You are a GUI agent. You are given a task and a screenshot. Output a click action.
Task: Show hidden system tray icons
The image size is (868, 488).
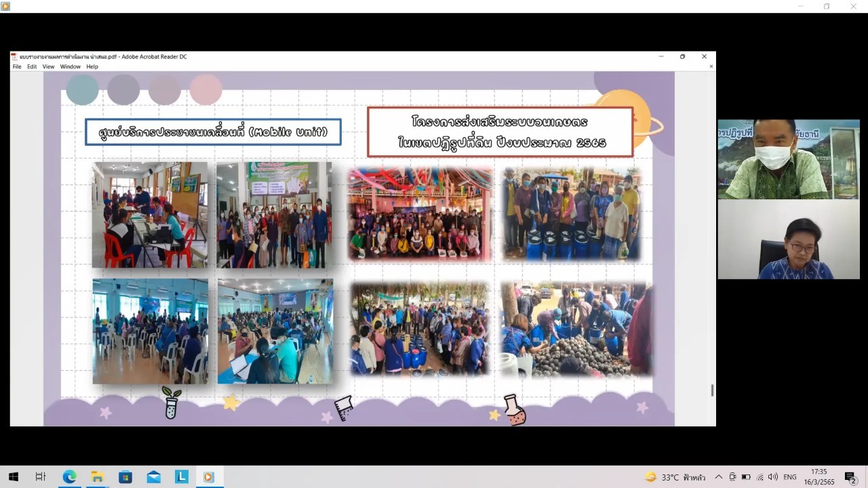[719, 477]
